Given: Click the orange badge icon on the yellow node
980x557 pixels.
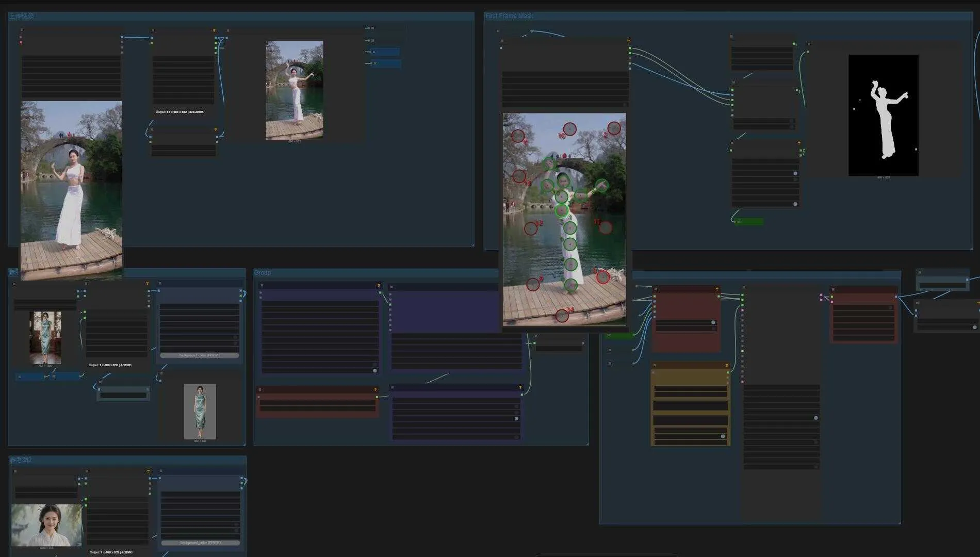Looking at the screenshot, I should [727, 366].
